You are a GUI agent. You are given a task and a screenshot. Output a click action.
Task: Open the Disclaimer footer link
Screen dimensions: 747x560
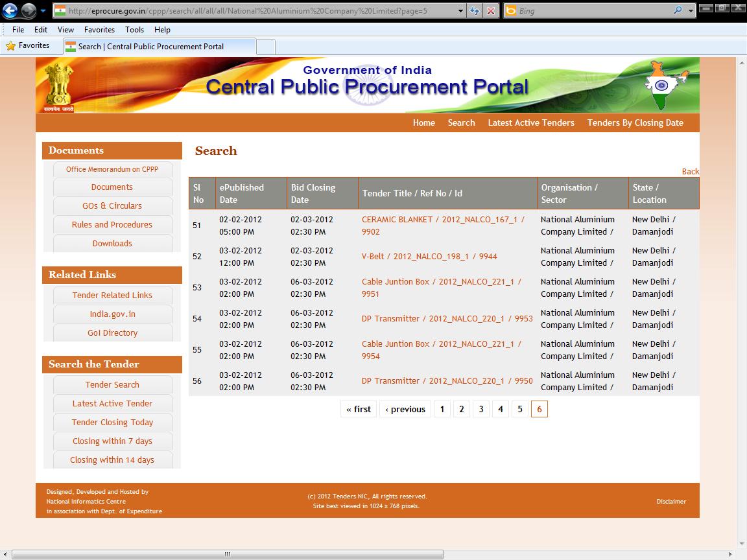(x=671, y=502)
